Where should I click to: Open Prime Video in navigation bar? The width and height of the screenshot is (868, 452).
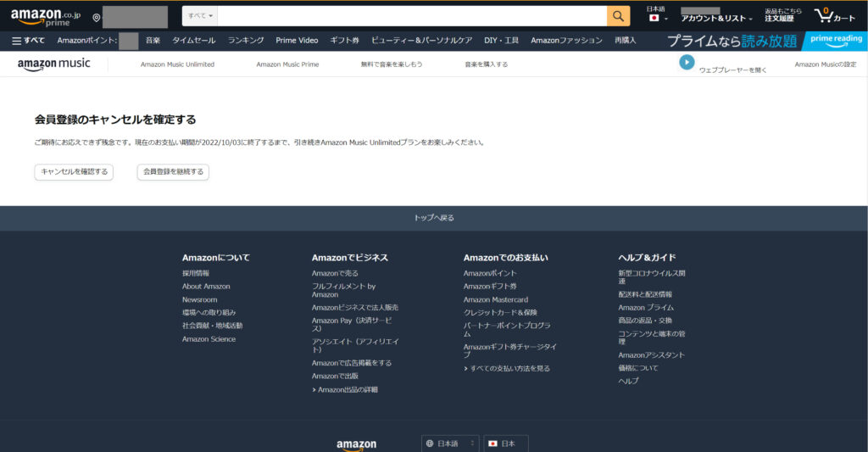pyautogui.click(x=297, y=41)
